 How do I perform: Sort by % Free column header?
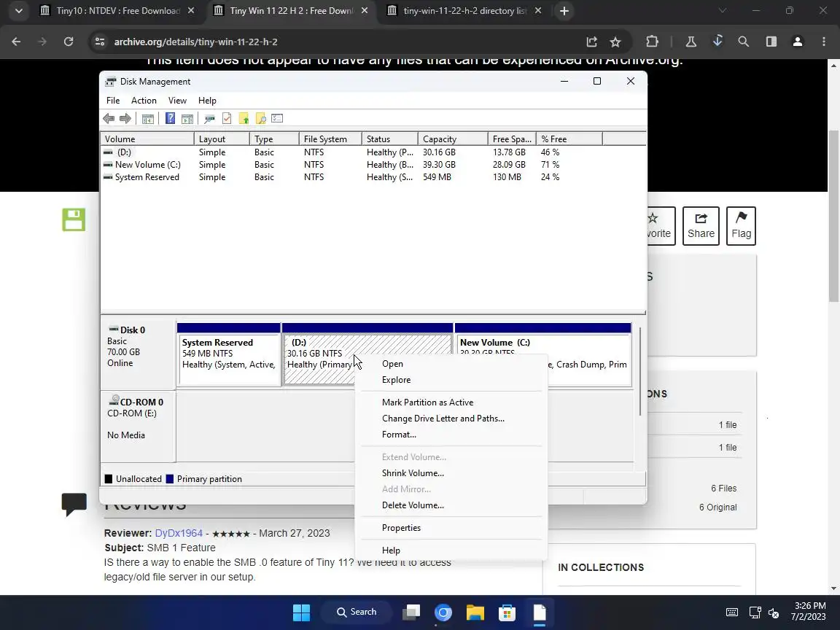pos(569,139)
